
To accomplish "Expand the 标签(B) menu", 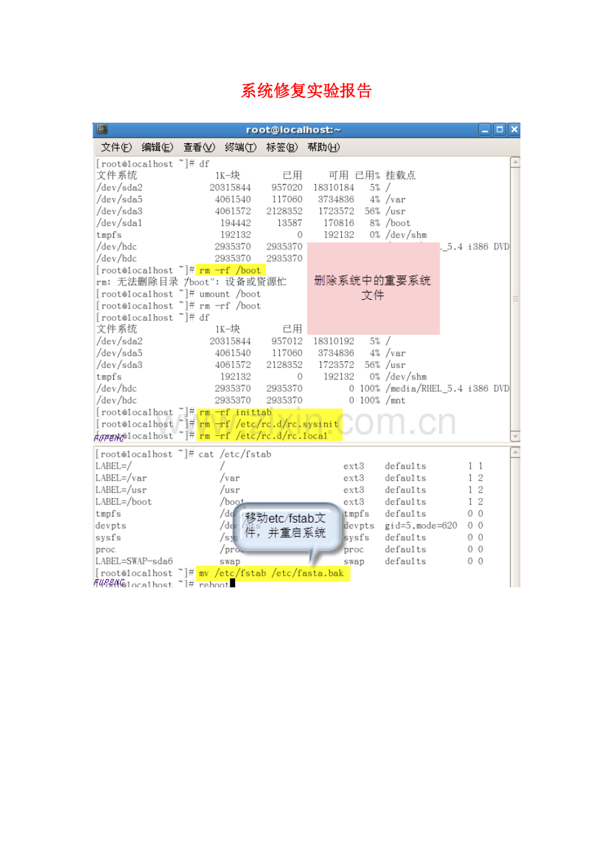I will pos(282,147).
